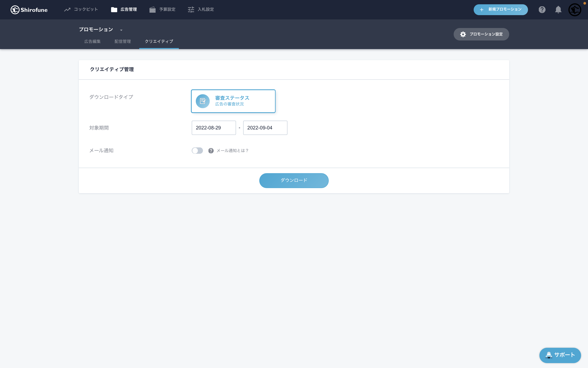Open the メール通知とは？ link

tap(233, 151)
